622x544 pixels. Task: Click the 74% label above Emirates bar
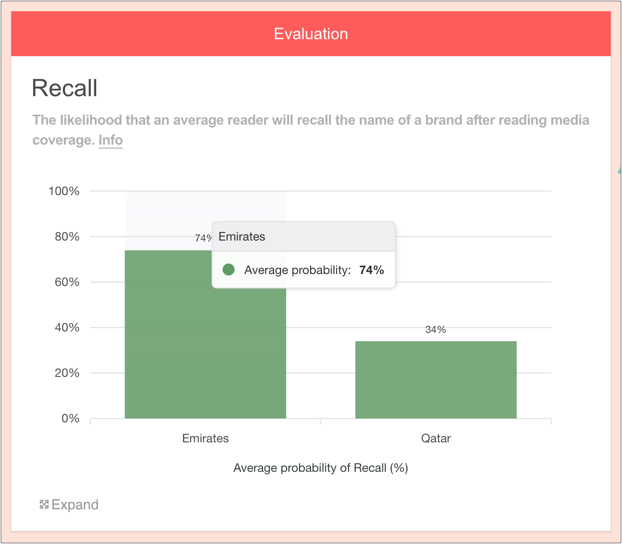[203, 238]
